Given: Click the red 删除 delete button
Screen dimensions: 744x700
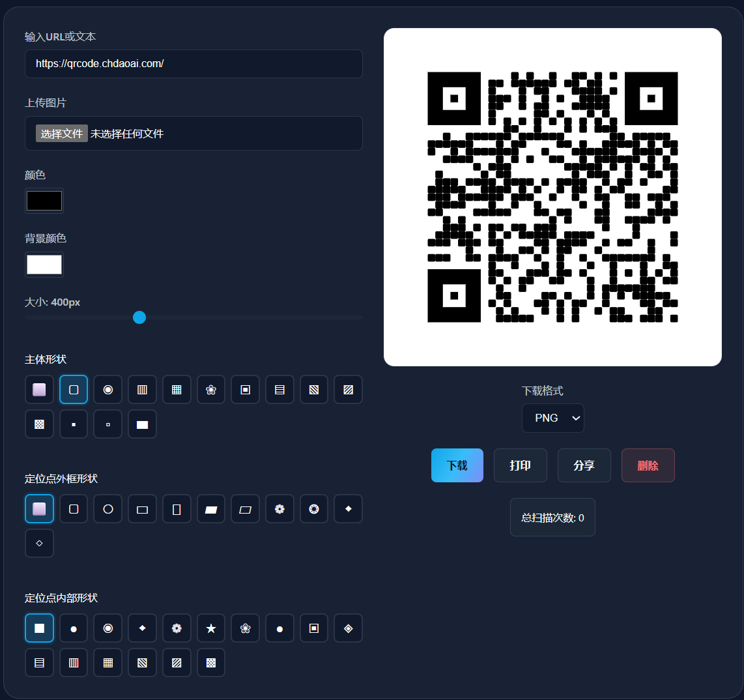Looking at the screenshot, I should coord(648,465).
